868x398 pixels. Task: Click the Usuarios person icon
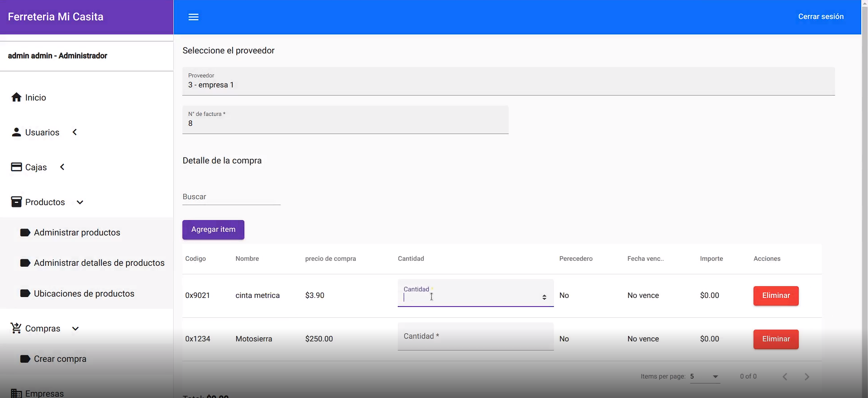coord(16,132)
